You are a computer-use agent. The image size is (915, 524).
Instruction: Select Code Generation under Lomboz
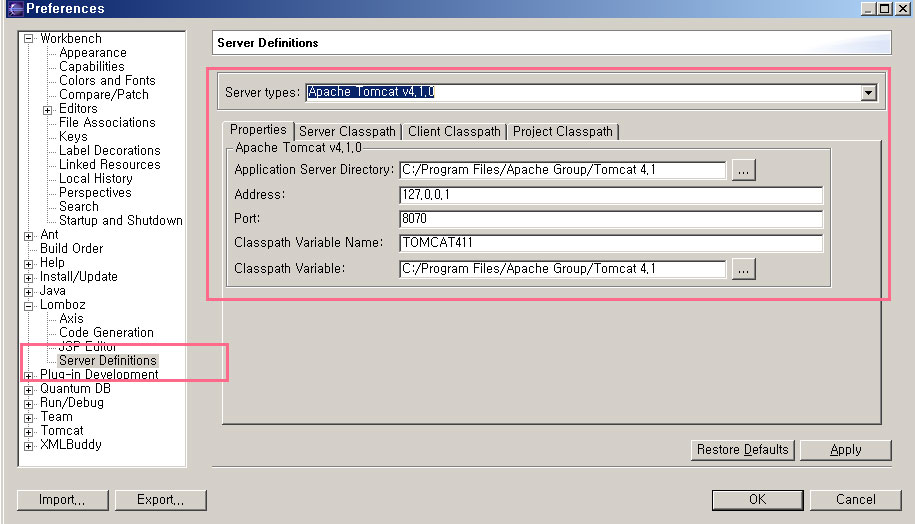(x=106, y=333)
